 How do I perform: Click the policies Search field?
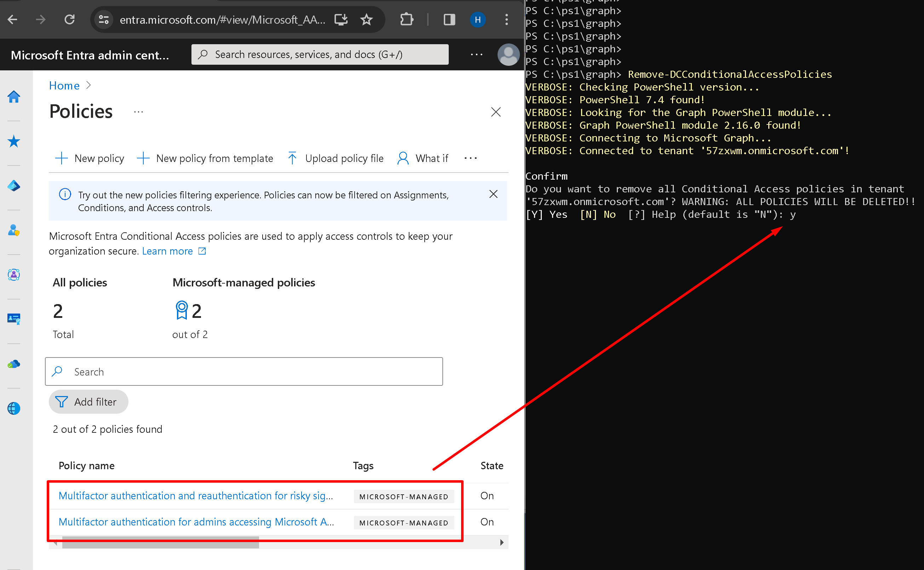click(x=244, y=372)
